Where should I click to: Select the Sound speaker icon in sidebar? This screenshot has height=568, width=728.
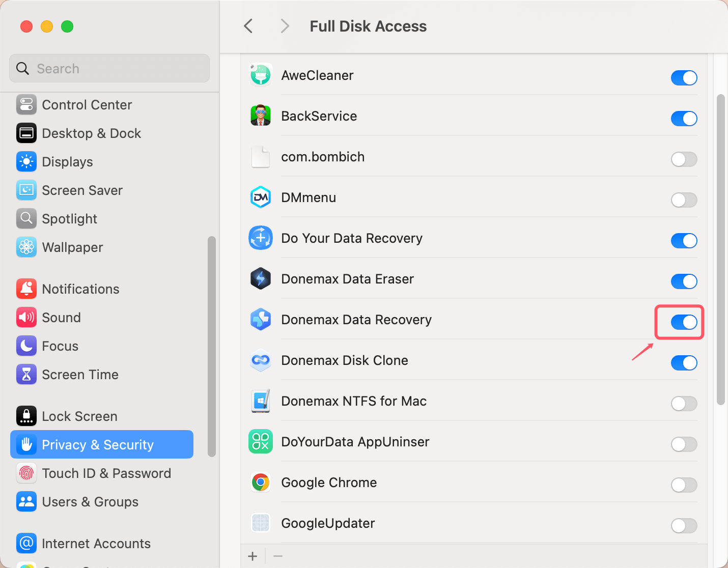pos(26,317)
